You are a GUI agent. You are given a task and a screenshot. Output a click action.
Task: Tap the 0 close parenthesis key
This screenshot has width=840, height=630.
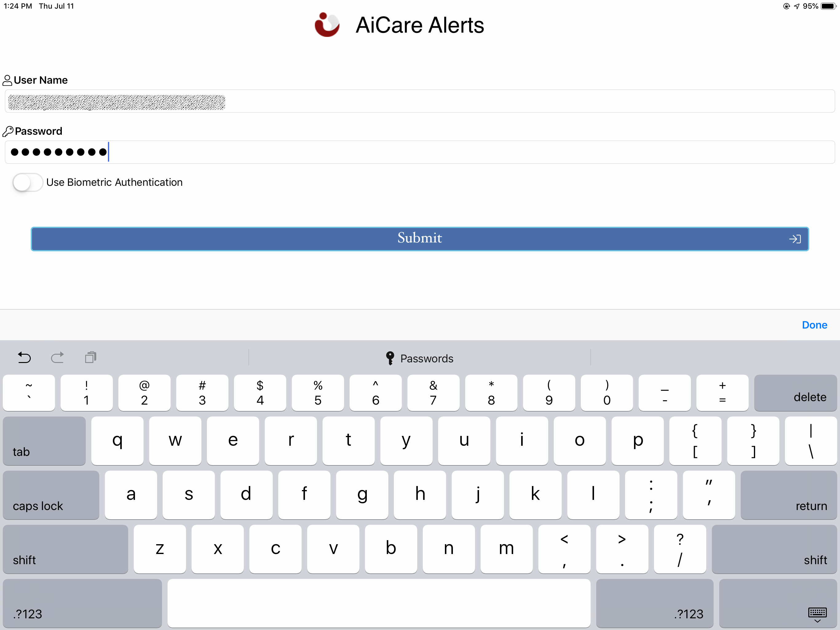coord(607,393)
